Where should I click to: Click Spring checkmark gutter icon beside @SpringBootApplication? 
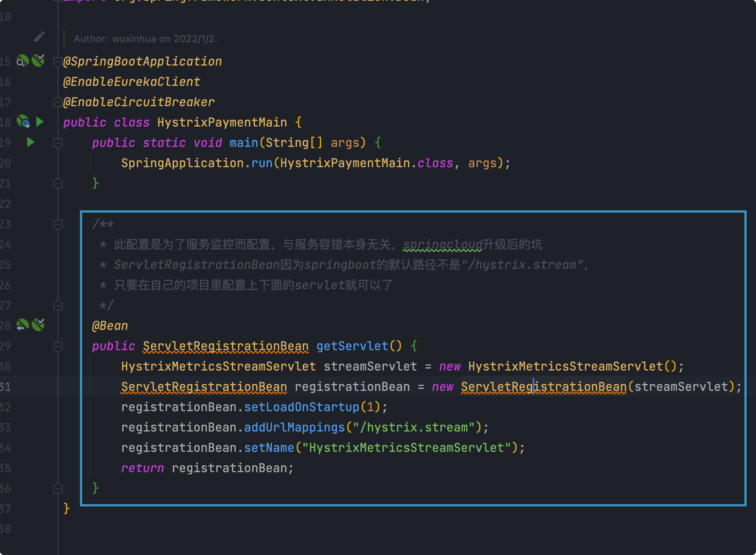[x=38, y=60]
